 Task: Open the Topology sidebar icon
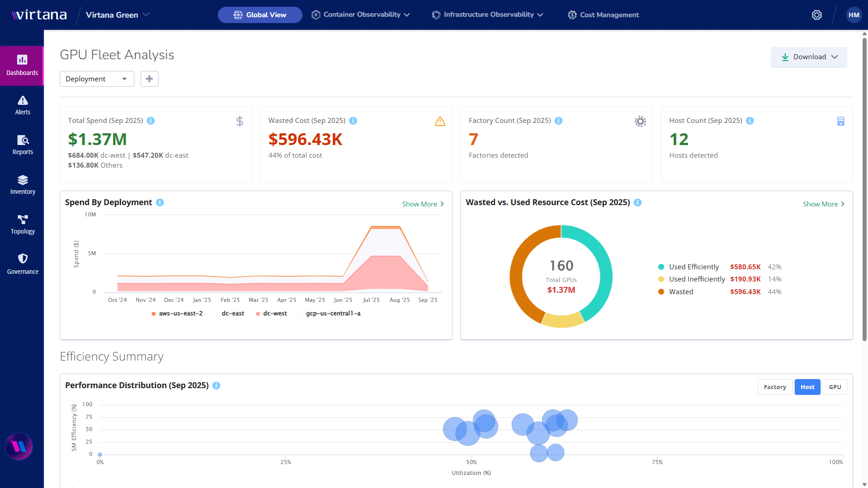tap(23, 224)
